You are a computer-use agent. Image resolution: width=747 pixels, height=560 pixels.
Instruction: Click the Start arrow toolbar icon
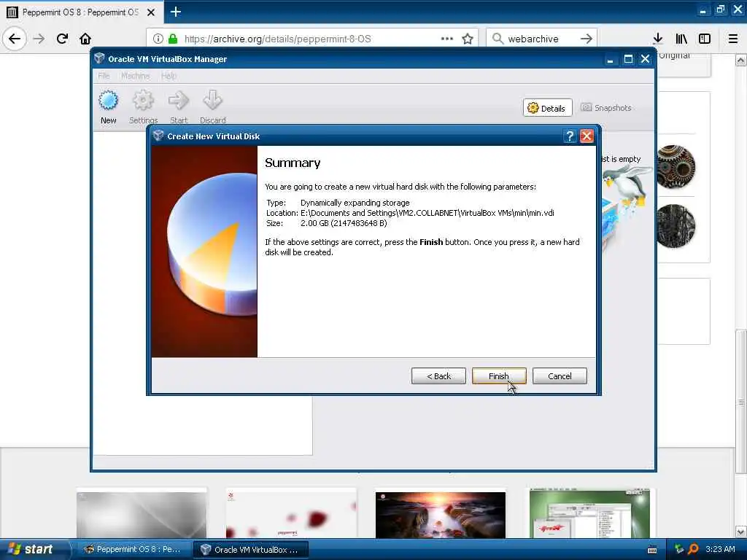(179, 108)
